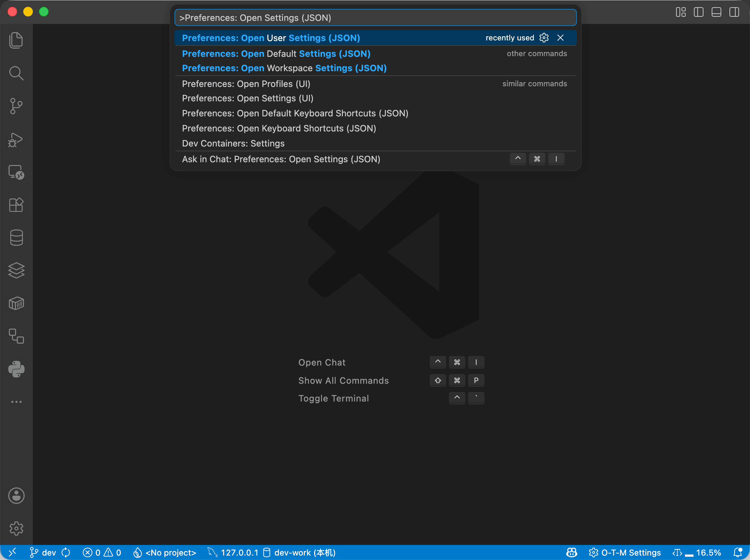Open the Python view in activity bar
Viewport: 750px width, 560px height.
coord(16,369)
